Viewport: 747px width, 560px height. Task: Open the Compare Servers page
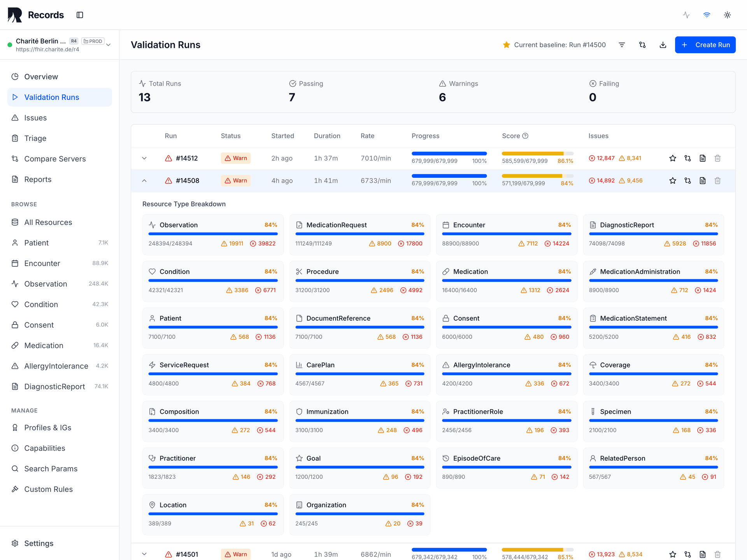[x=55, y=159]
